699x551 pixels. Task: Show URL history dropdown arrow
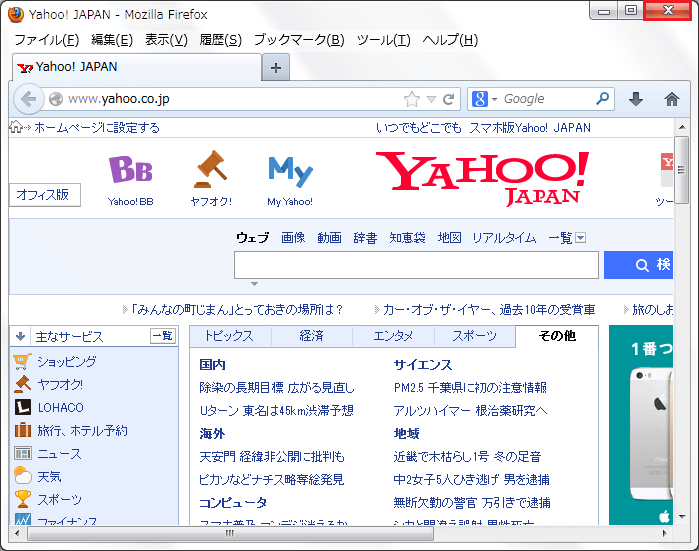pyautogui.click(x=431, y=100)
